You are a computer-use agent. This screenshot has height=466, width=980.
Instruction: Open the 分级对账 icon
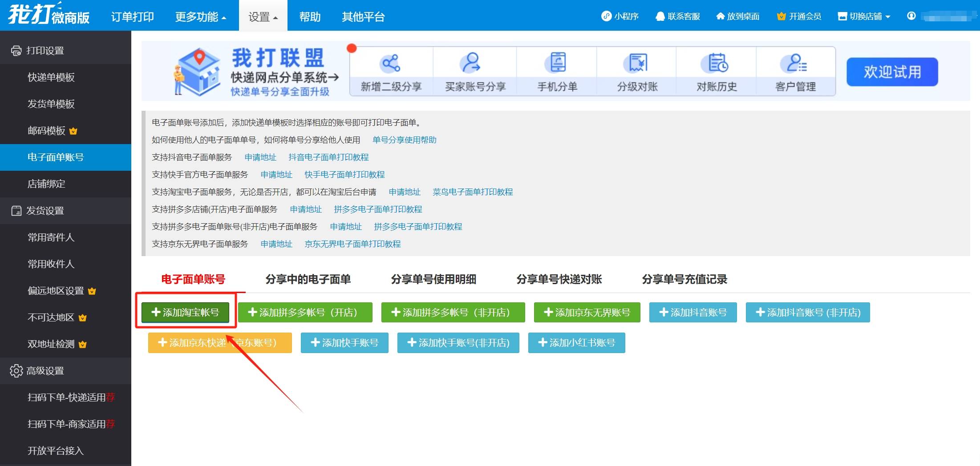tap(637, 63)
